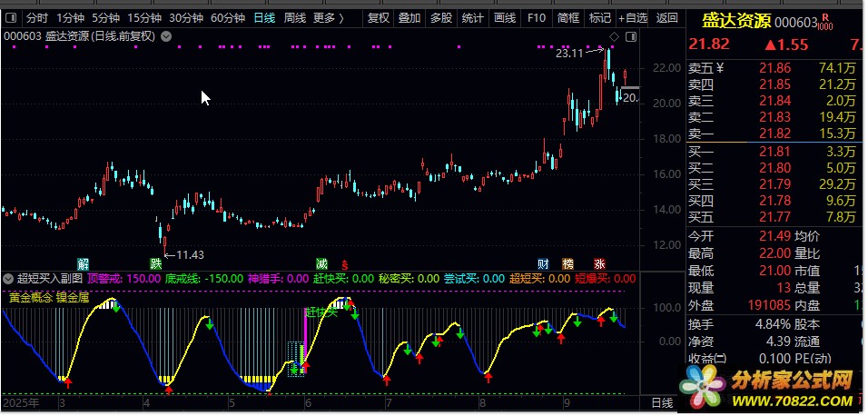The width and height of the screenshot is (868, 416).
Task: Toggle the side panel icon beside diamond
Action: (629, 36)
